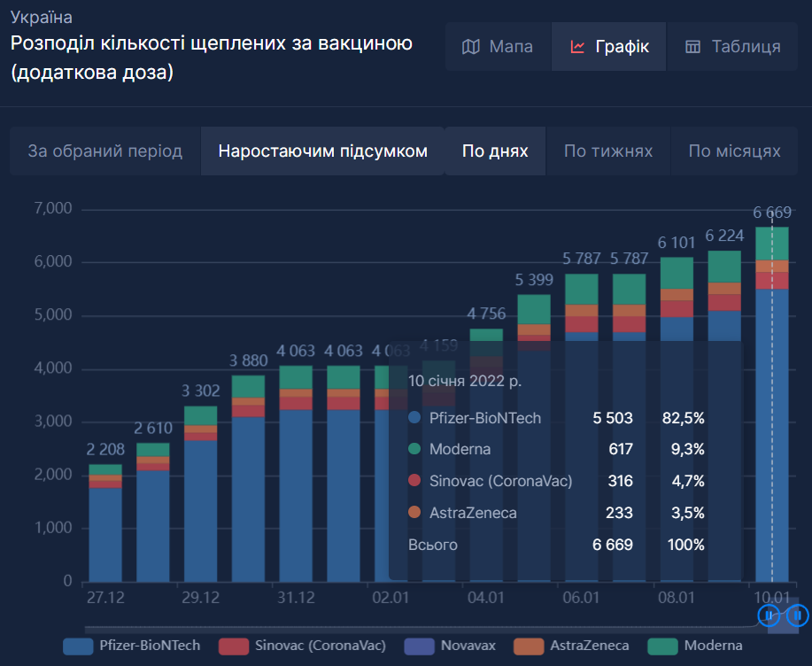The width and height of the screenshot is (812, 666).
Task: Group data По днях
Action: point(495,151)
